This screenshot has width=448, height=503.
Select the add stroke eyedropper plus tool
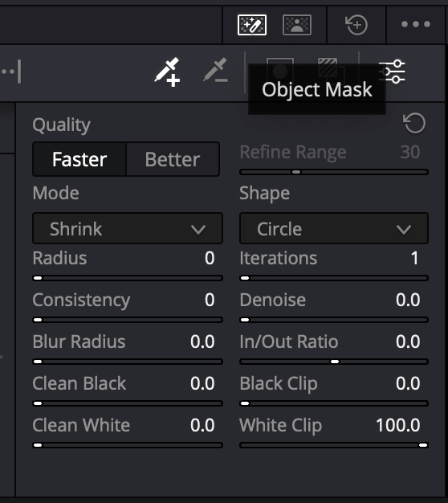[x=167, y=72]
